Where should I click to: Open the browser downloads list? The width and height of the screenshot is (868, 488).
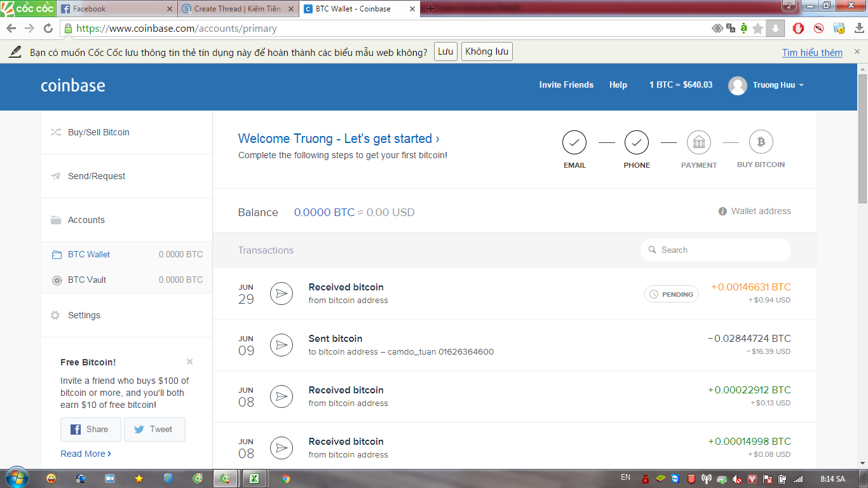coord(859,29)
